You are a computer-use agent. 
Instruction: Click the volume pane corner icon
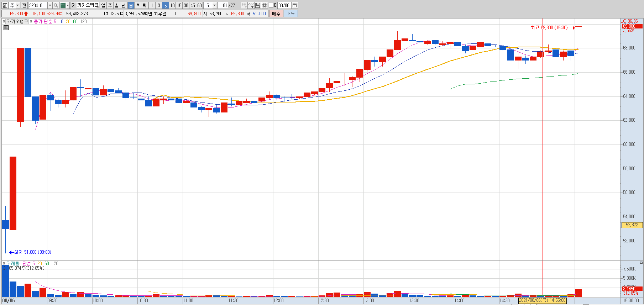pos(641,263)
